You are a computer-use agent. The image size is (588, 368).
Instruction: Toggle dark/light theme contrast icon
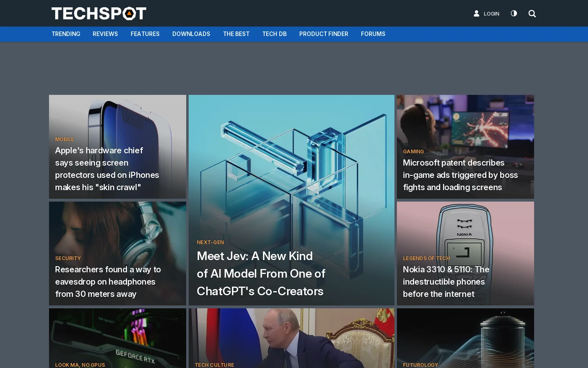coord(514,13)
